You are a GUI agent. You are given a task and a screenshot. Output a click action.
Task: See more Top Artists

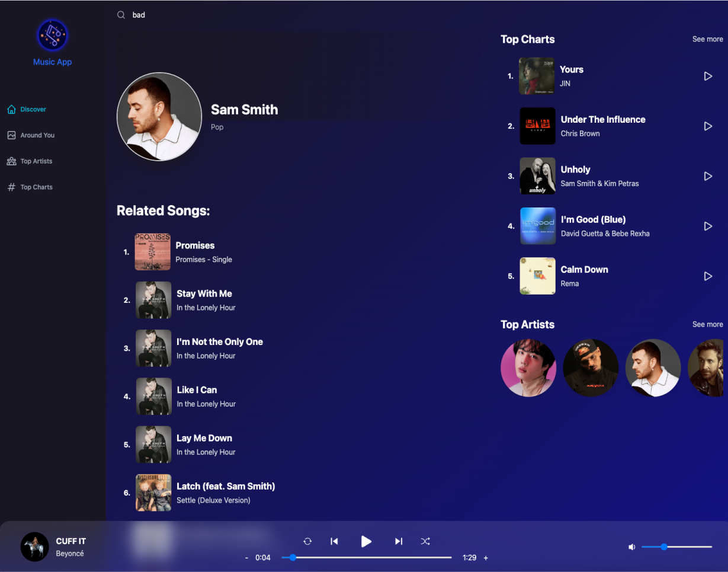[707, 324]
